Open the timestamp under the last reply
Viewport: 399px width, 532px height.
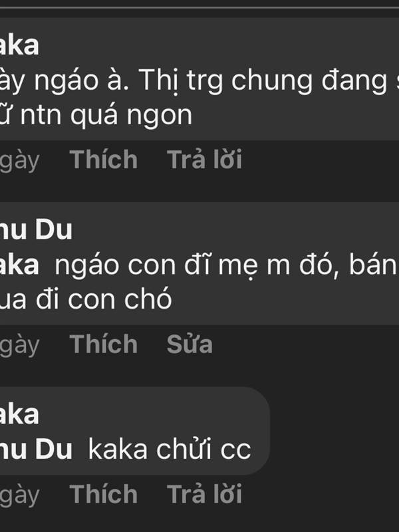point(20,496)
